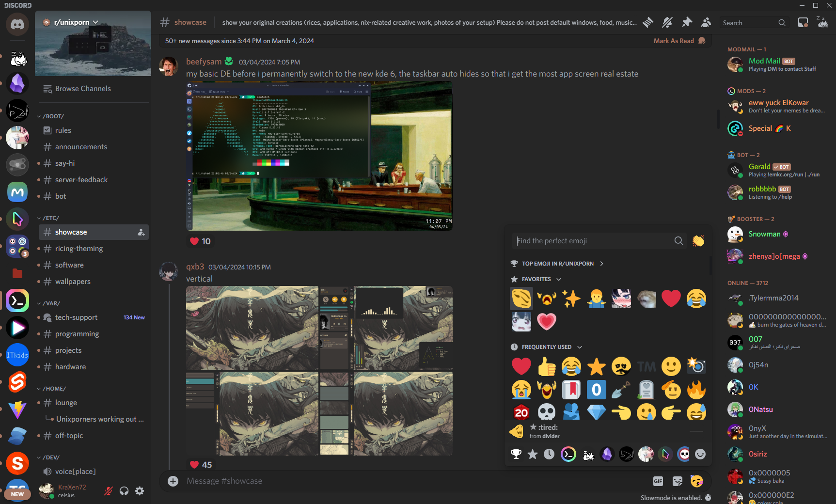
Task: Open the Mastodon server icon
Action: point(17,192)
